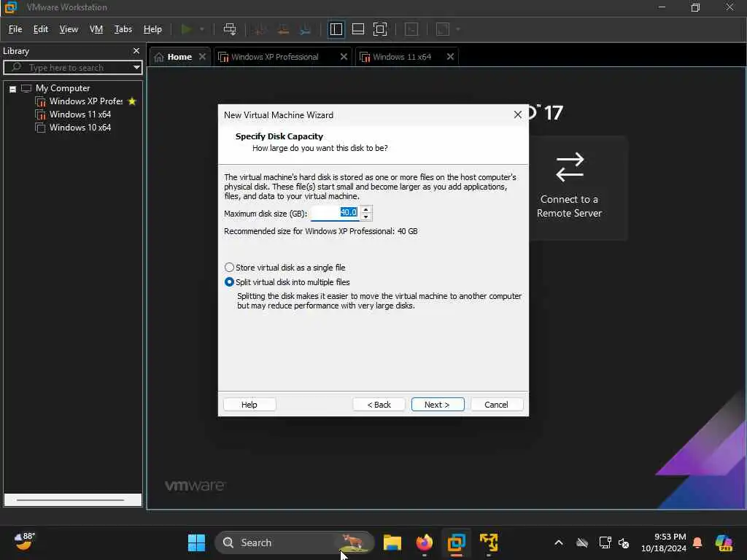Click the yellow arrows taskbar app icon
This screenshot has width=747, height=560.
pos(489,542)
